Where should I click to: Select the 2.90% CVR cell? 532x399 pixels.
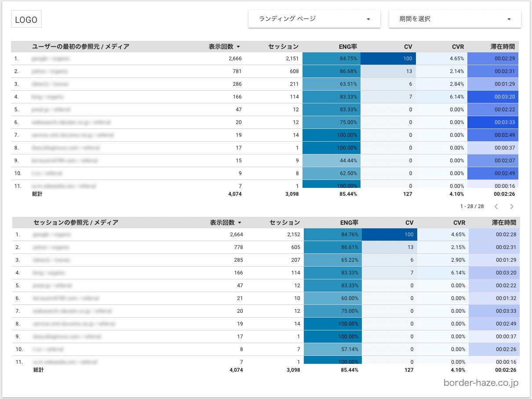pos(443,260)
